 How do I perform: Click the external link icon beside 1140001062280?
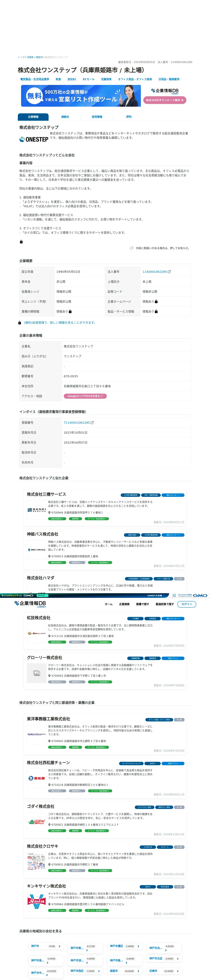tap(169, 272)
